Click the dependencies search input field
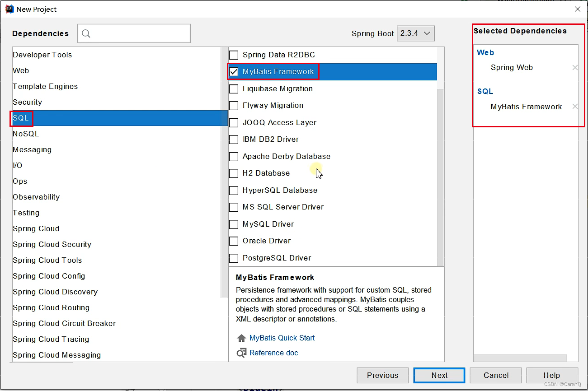This screenshot has height=391, width=588. [134, 33]
